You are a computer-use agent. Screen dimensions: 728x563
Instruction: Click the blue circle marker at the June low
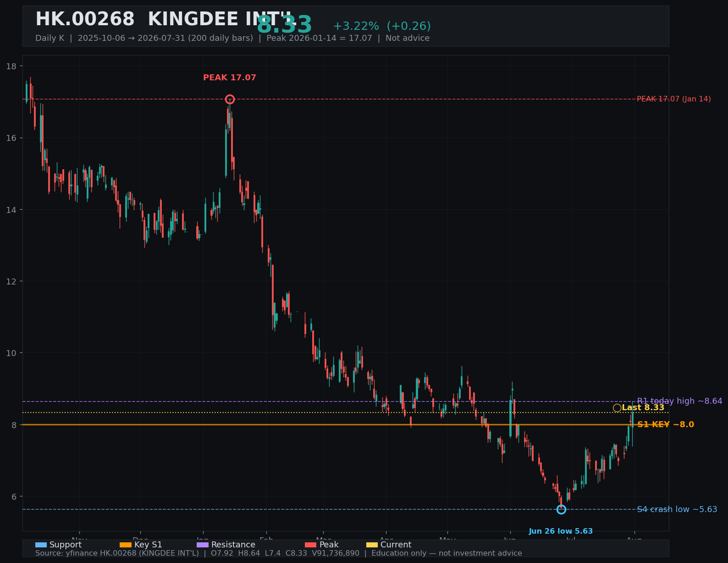pos(561,509)
